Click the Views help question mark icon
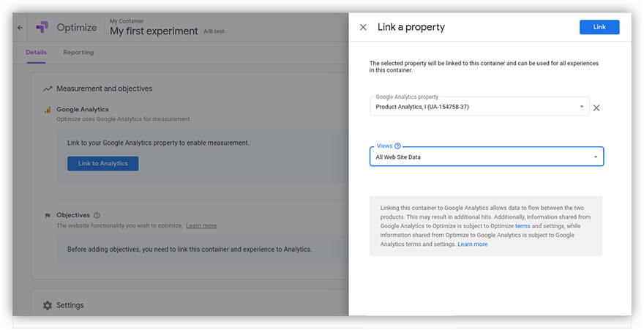644x330 pixels. point(397,146)
